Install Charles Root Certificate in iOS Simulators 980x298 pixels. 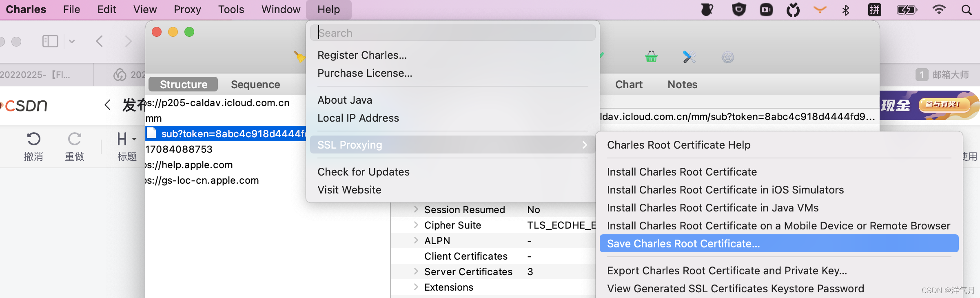coord(725,190)
